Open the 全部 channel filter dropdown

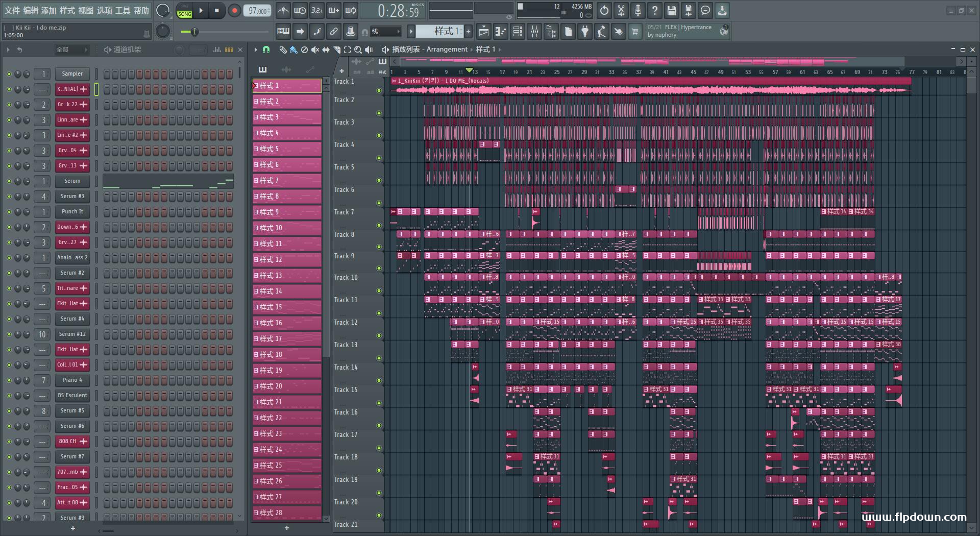[72, 50]
